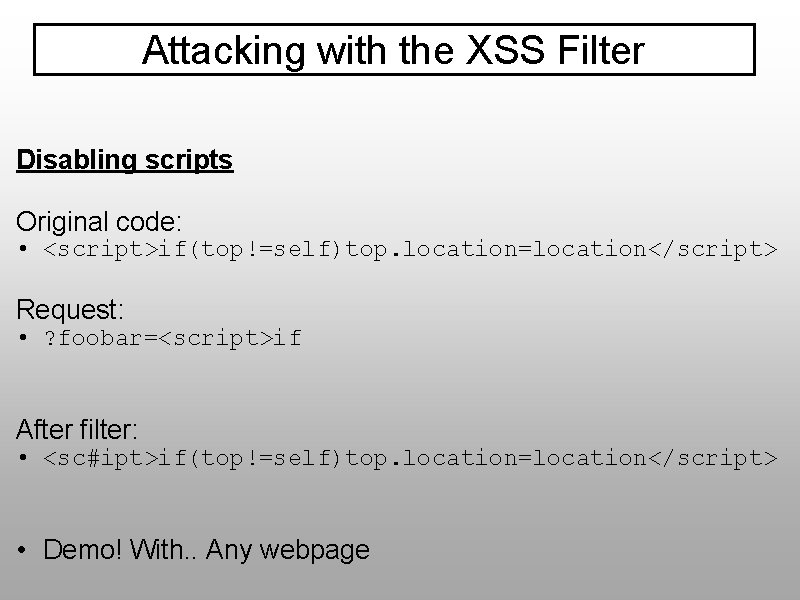
Task: Click the 'Original code:' label
Action: click(97, 220)
